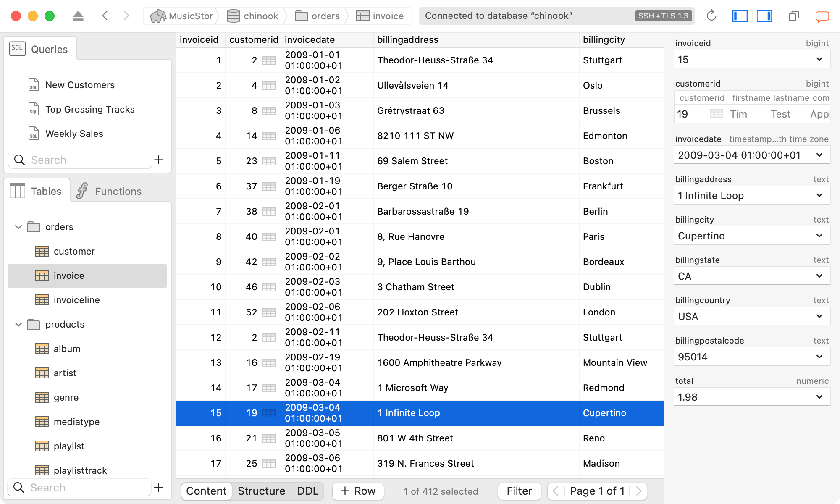This screenshot has width=840, height=504.
Task: Click the SQL query icon for Weekly Sales
Action: (x=32, y=133)
